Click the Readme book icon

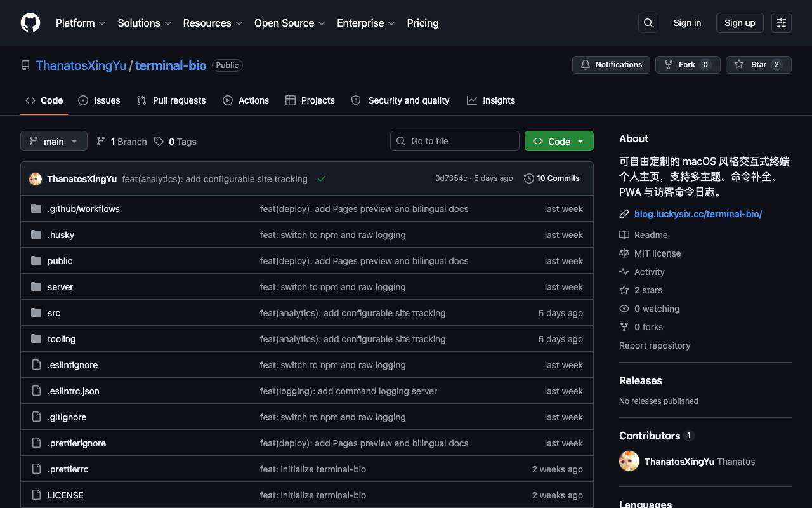point(624,235)
